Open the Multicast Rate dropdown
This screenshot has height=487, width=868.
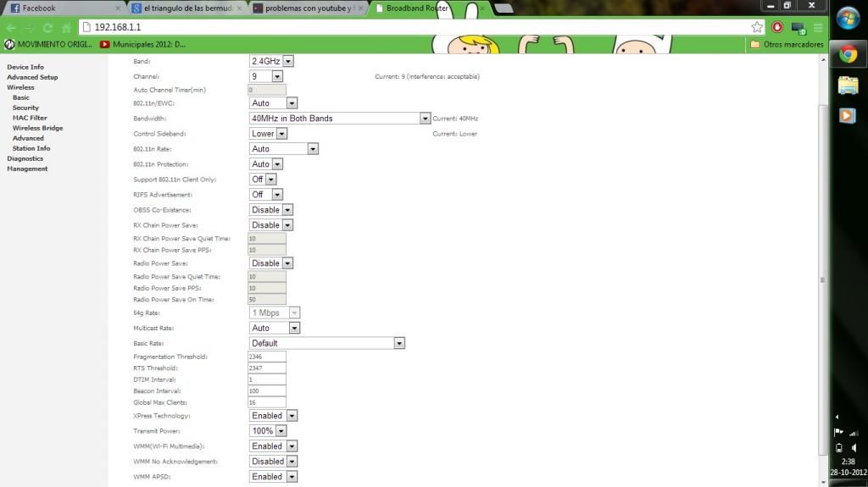click(x=275, y=328)
